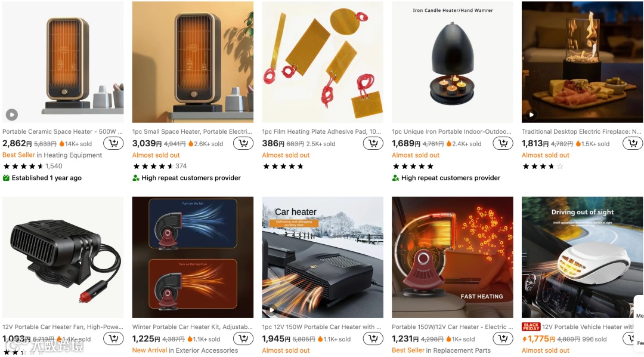
Task: Add 12V Portable Car Heater Fan to cart
Action: coord(113,339)
